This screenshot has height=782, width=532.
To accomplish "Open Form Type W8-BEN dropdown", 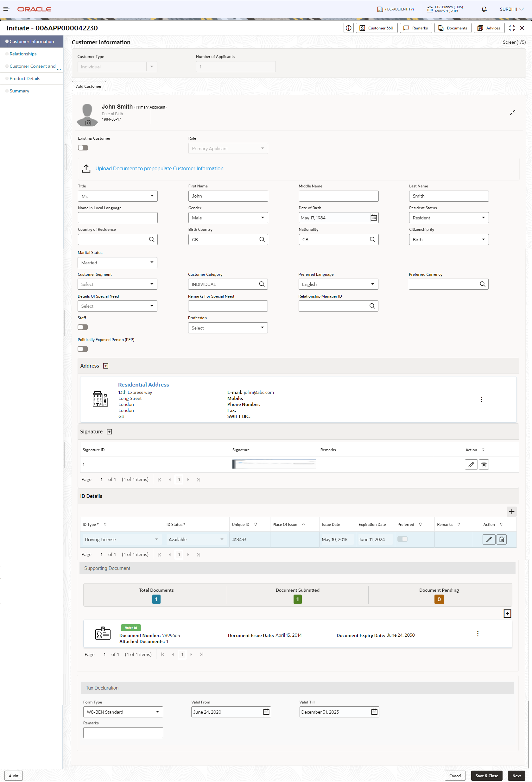I will coord(123,712).
